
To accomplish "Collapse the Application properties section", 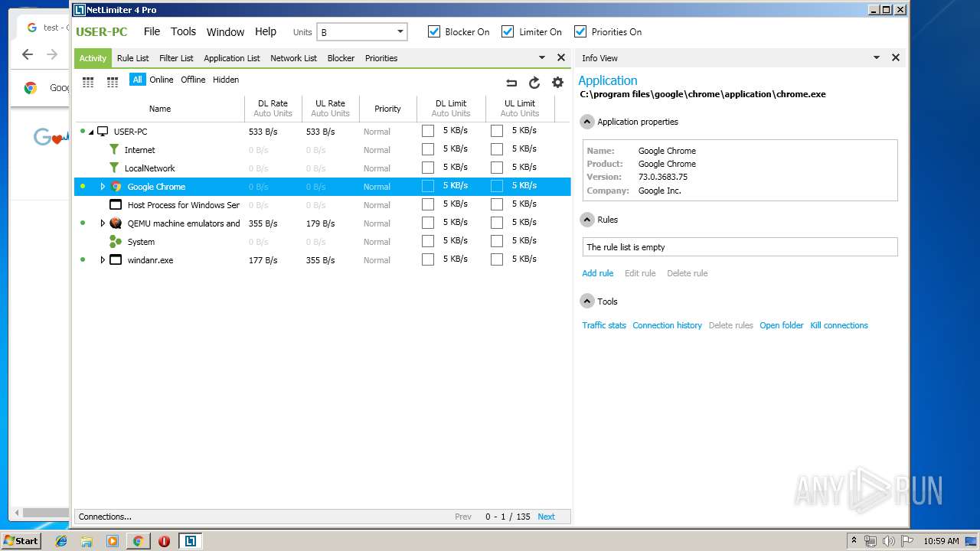I will click(x=587, y=122).
